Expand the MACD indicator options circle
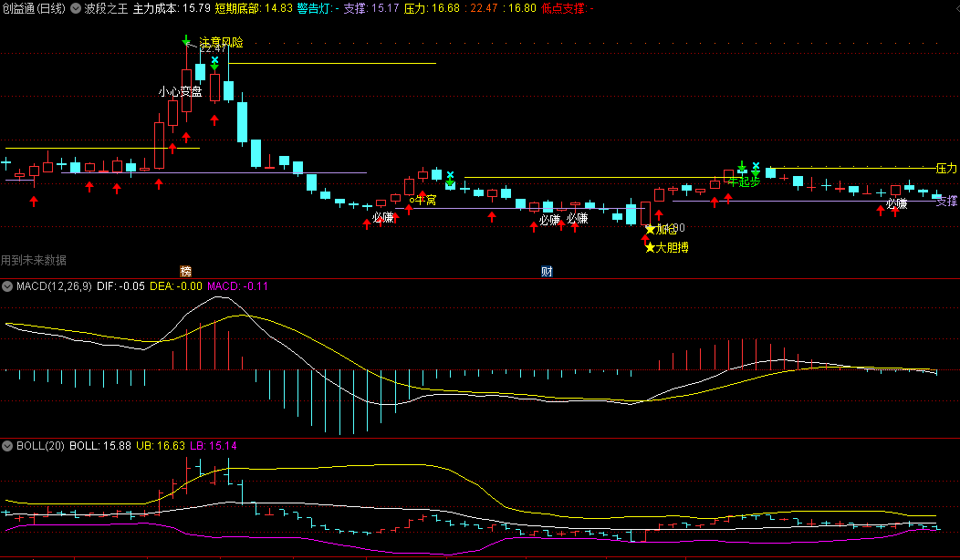The image size is (960, 560). coord(7,286)
